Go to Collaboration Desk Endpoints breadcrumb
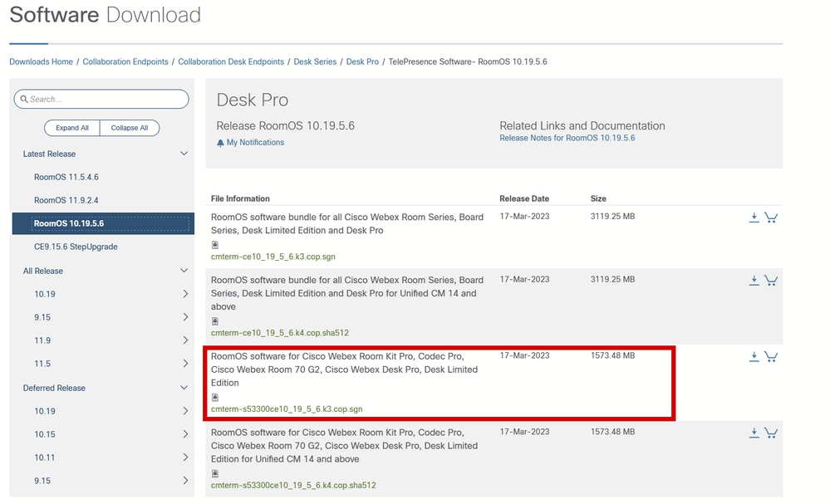The image size is (830, 504). 231,62
